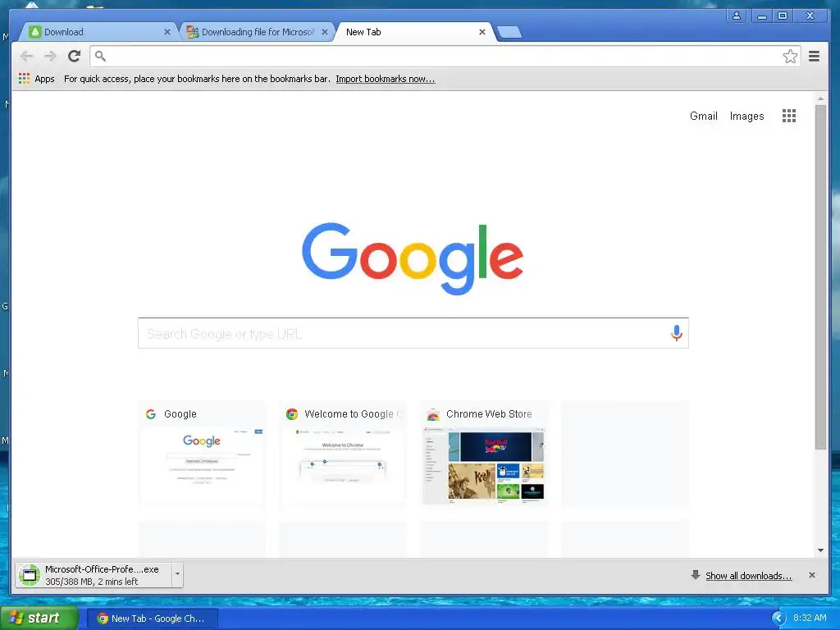Open a new tab with the tab button
The image size is (840, 630).
(x=509, y=33)
